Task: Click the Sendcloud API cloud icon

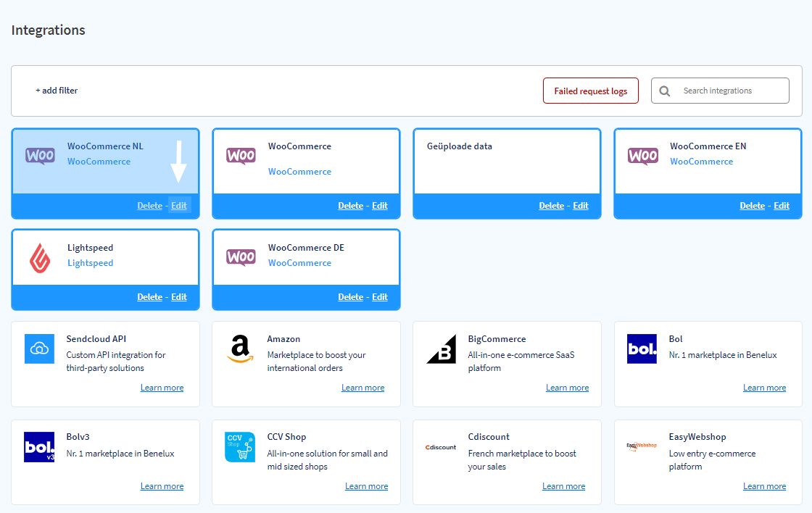Action: tap(39, 349)
